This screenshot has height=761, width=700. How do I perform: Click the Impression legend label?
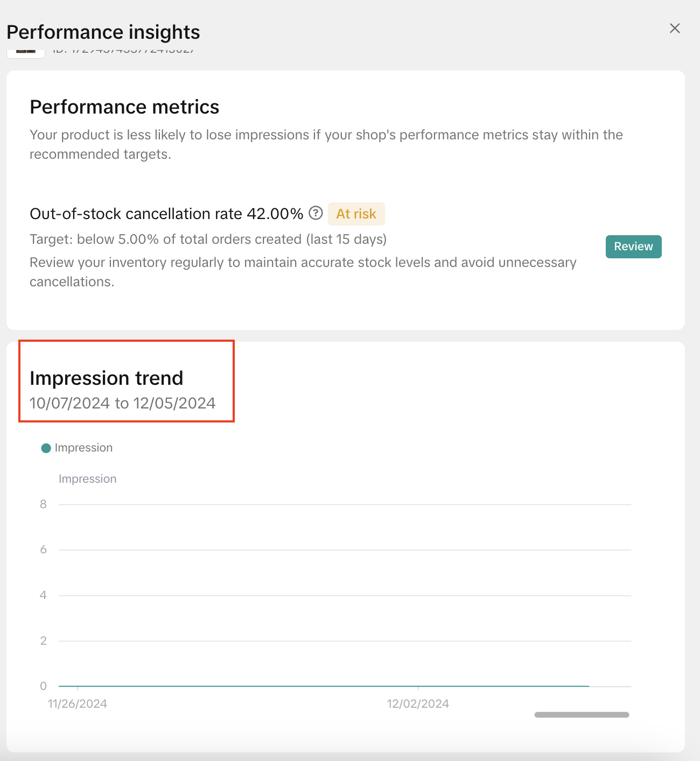point(83,448)
